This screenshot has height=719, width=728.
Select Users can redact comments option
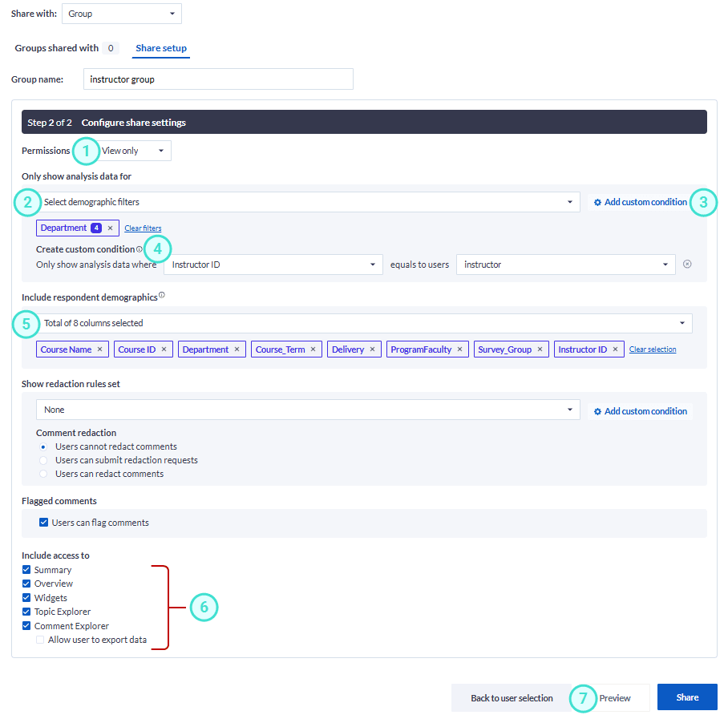click(x=43, y=474)
